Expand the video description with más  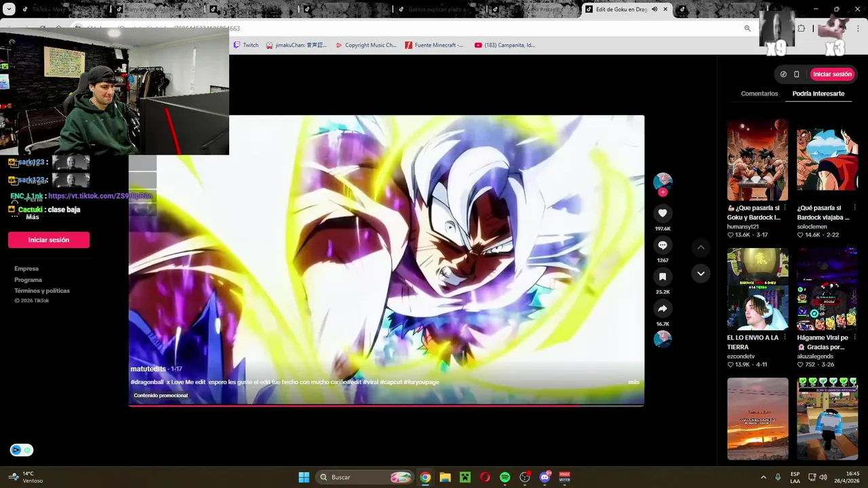point(633,382)
